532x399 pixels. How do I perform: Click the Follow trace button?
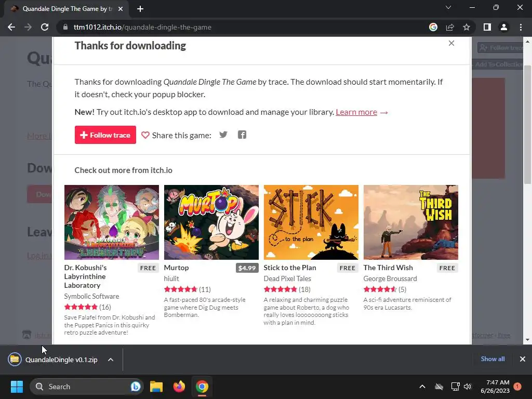[x=105, y=135]
